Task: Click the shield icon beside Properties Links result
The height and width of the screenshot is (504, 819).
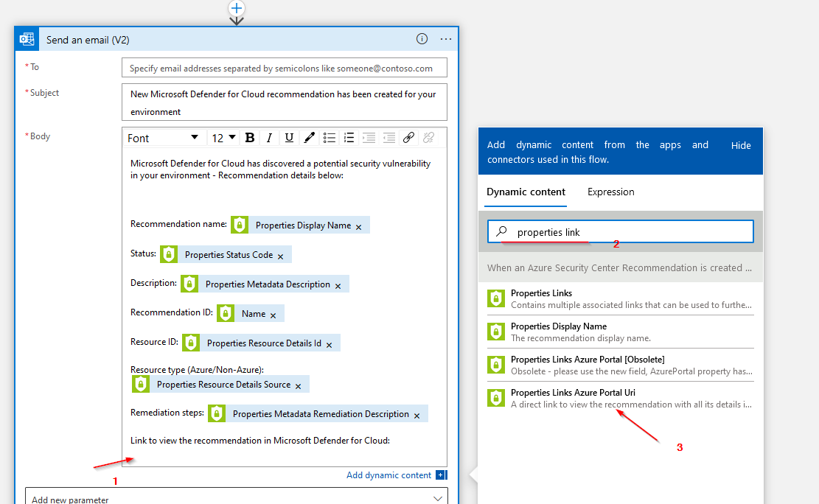Action: tap(495, 298)
